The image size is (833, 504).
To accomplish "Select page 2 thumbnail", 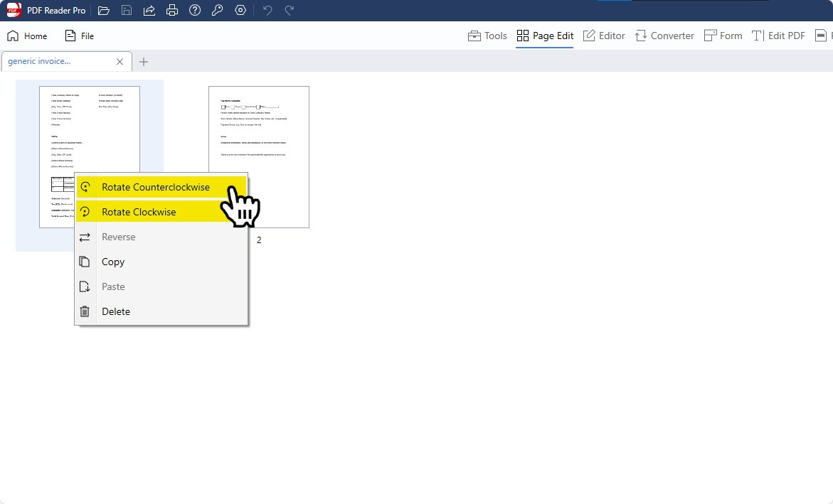I will (259, 156).
